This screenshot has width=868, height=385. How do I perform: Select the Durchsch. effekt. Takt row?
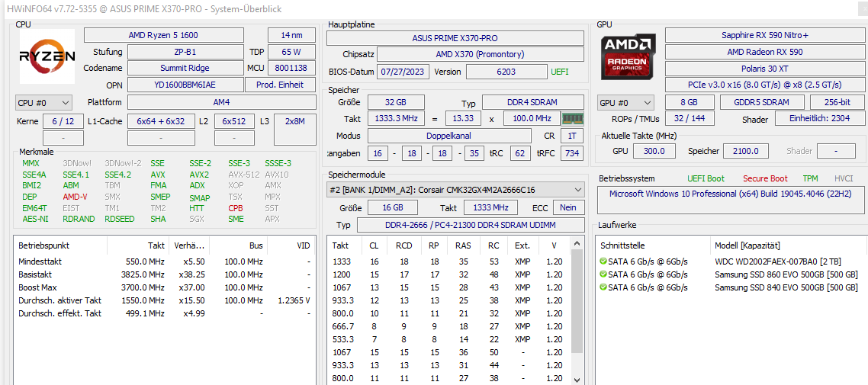[x=165, y=313]
